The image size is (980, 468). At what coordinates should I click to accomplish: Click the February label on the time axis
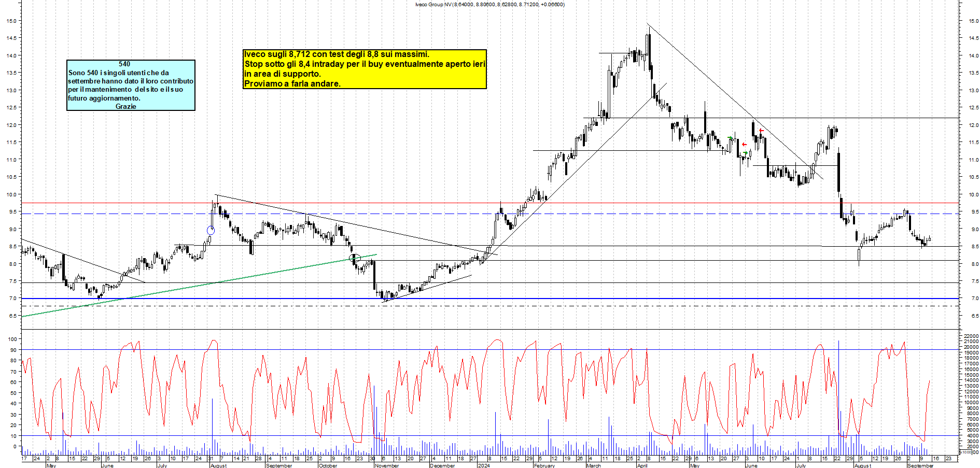tap(544, 465)
